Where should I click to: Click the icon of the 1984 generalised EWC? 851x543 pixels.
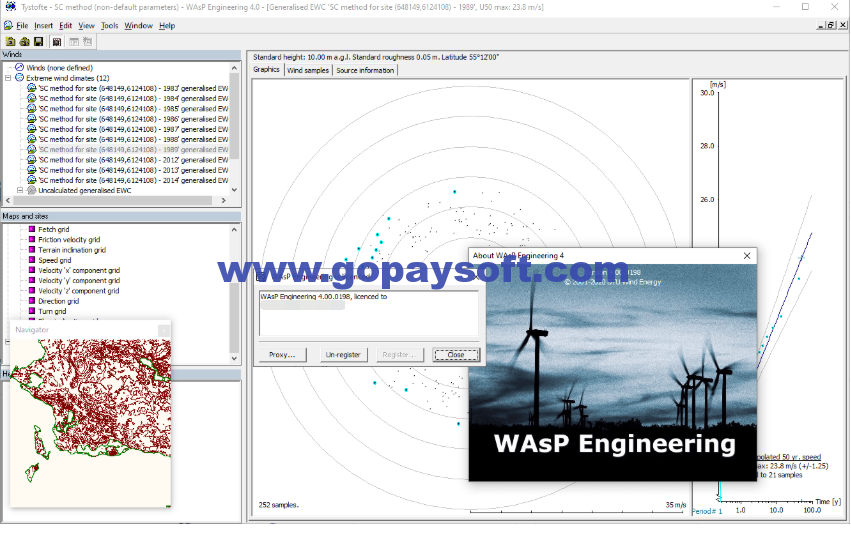pyautogui.click(x=31, y=98)
